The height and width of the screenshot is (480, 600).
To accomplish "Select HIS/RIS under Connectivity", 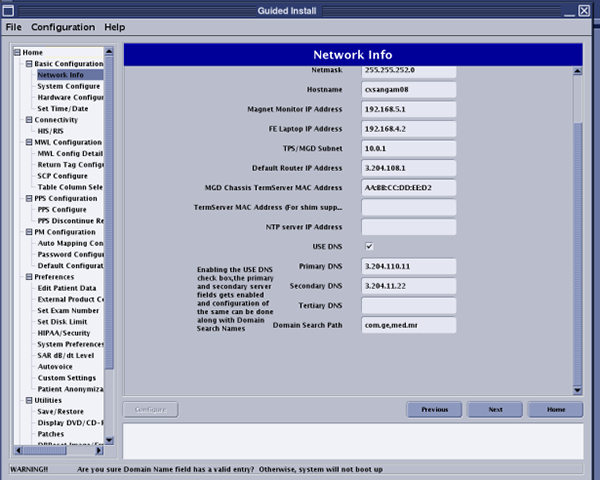I will pyautogui.click(x=50, y=131).
